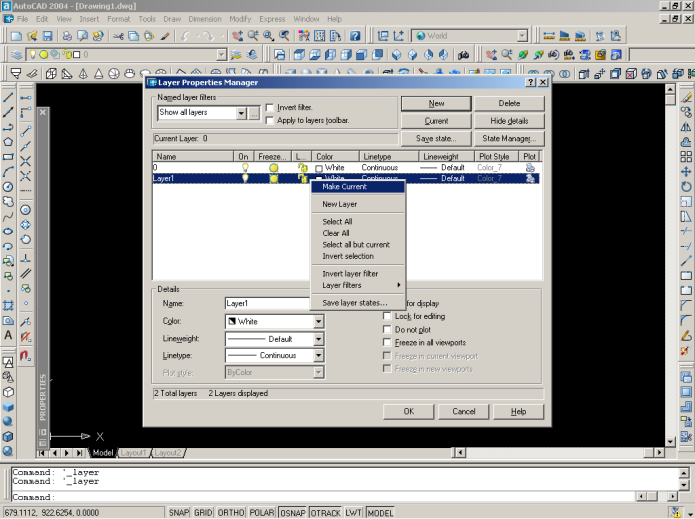
Task: Select the Ellipse tool in Draw toolbar
Action: click(x=8, y=231)
